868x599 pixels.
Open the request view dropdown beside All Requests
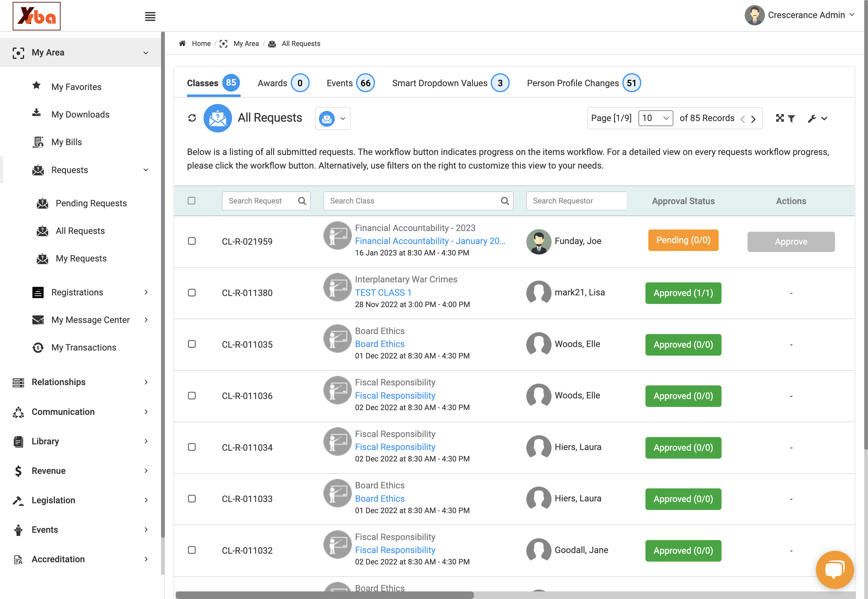(x=333, y=119)
